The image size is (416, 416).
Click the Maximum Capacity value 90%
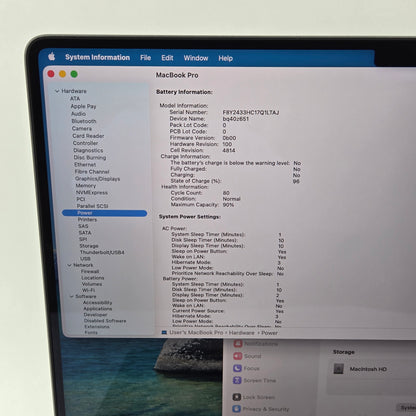tap(228, 205)
